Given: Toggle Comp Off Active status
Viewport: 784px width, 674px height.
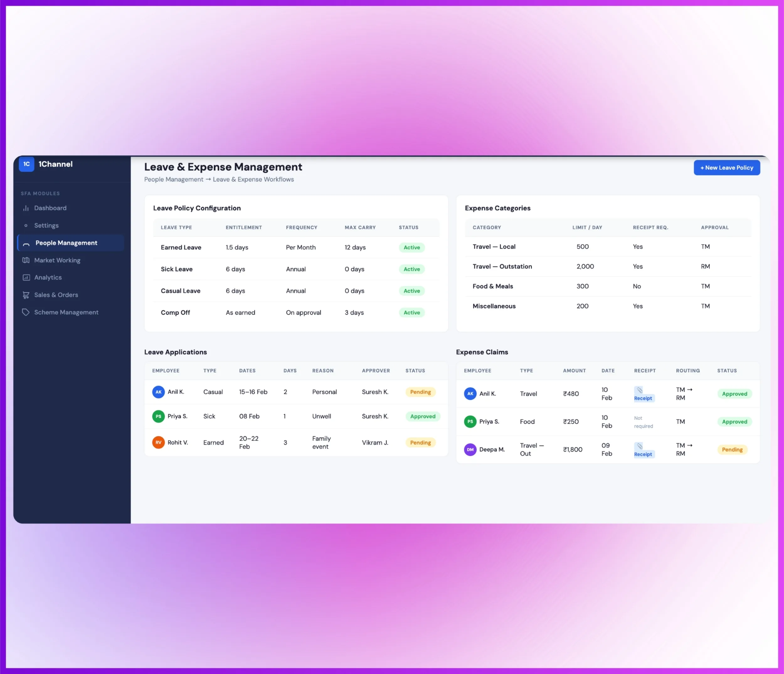Looking at the screenshot, I should tap(411, 313).
